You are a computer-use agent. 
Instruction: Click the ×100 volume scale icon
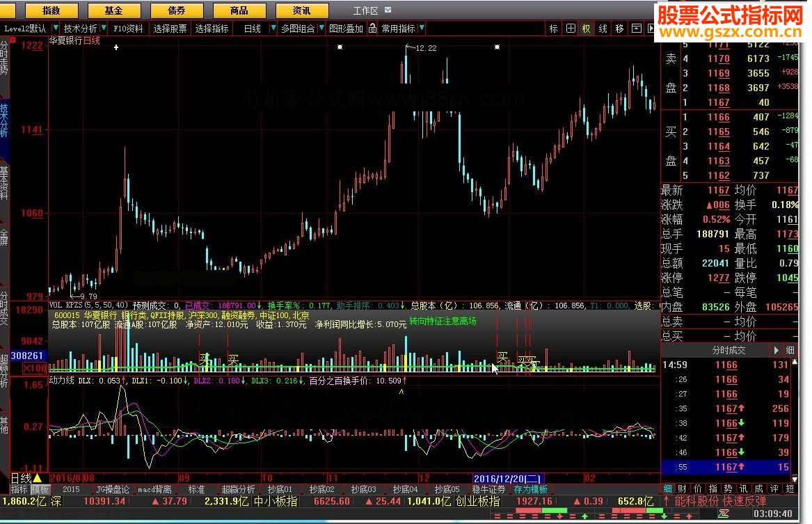tap(35, 367)
